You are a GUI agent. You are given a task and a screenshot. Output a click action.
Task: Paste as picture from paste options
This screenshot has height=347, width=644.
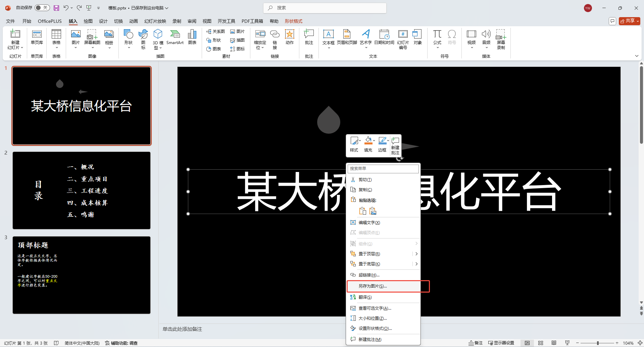point(373,211)
